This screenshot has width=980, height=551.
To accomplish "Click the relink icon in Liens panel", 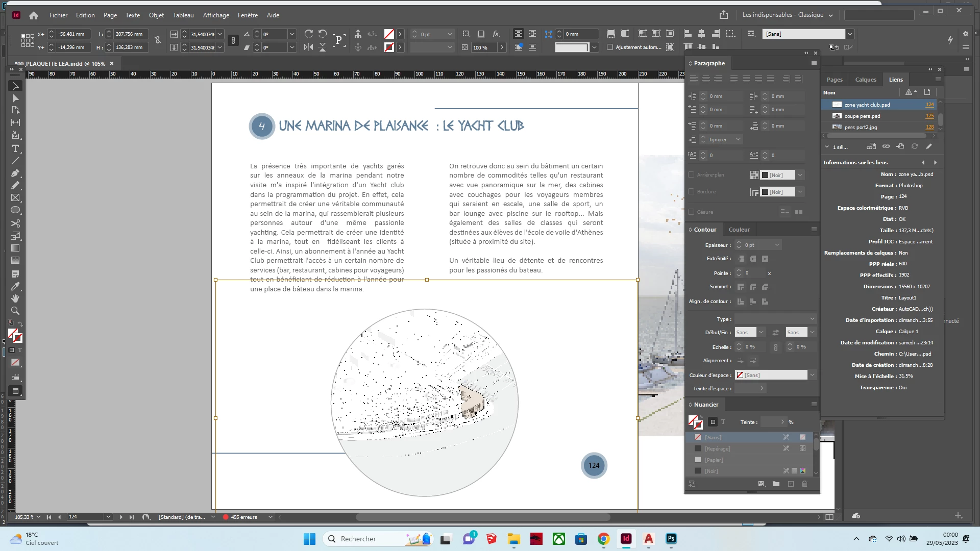I will click(886, 146).
